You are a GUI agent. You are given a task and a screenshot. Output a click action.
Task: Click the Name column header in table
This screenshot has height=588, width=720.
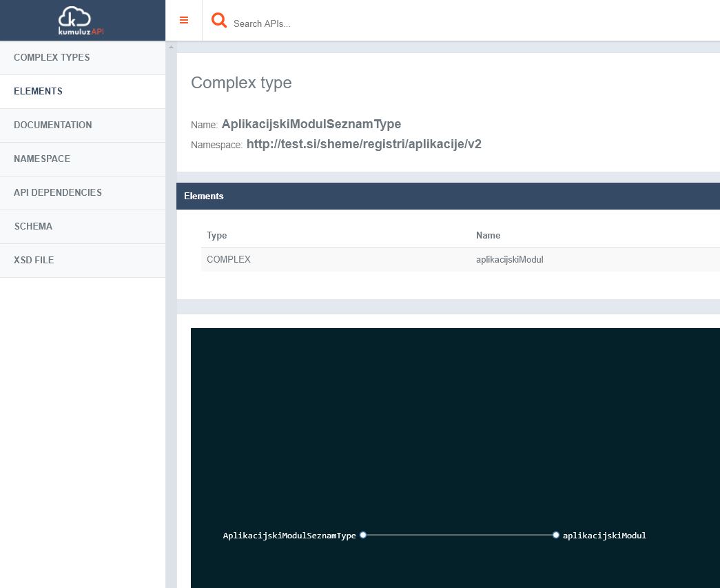pyautogui.click(x=488, y=236)
